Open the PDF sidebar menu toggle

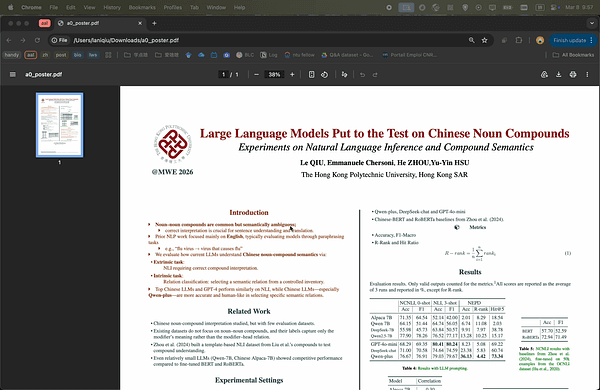(x=13, y=75)
